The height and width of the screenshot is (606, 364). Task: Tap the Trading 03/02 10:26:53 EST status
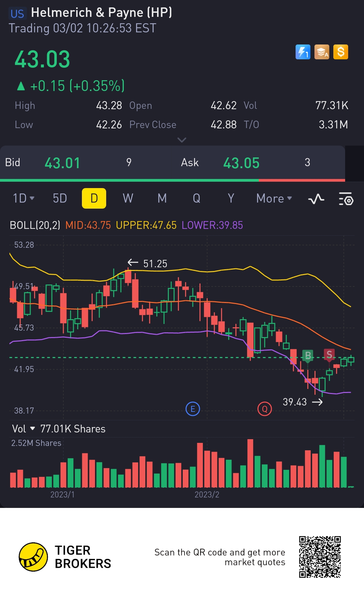(x=82, y=28)
